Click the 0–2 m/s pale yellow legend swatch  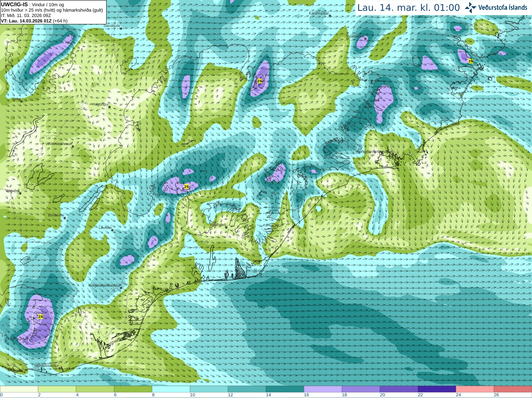(19, 389)
